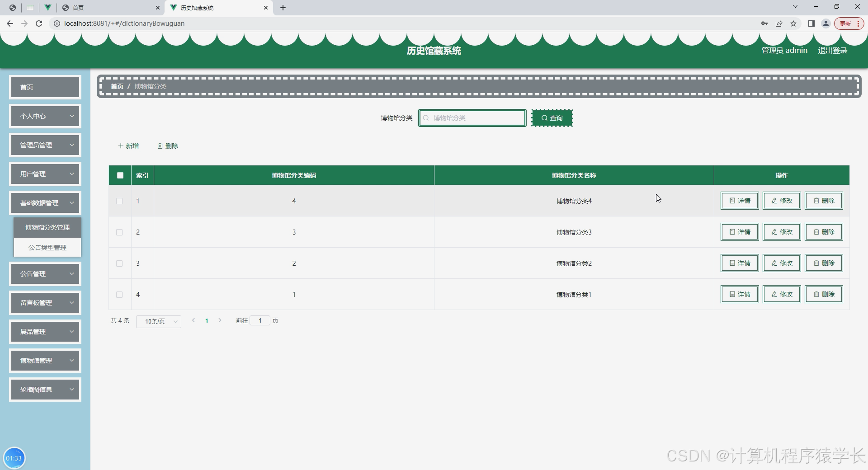Delete the 博物馆分类4 row
Screen dimensions: 868x470
point(824,201)
